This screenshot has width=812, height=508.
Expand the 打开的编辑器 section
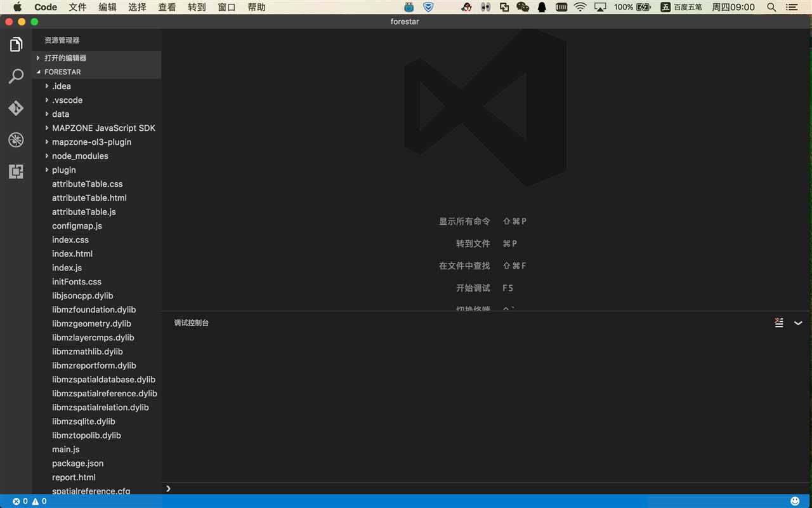(97, 58)
